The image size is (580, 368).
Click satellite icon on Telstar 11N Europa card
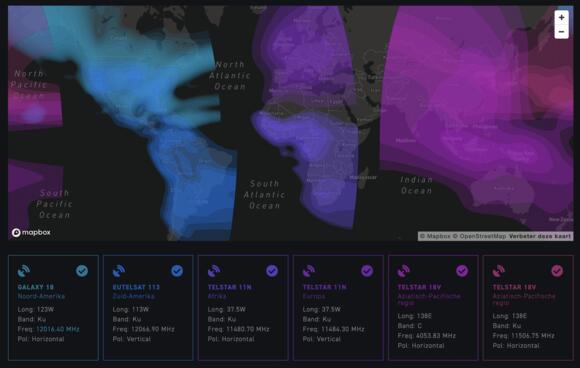pyautogui.click(x=309, y=271)
